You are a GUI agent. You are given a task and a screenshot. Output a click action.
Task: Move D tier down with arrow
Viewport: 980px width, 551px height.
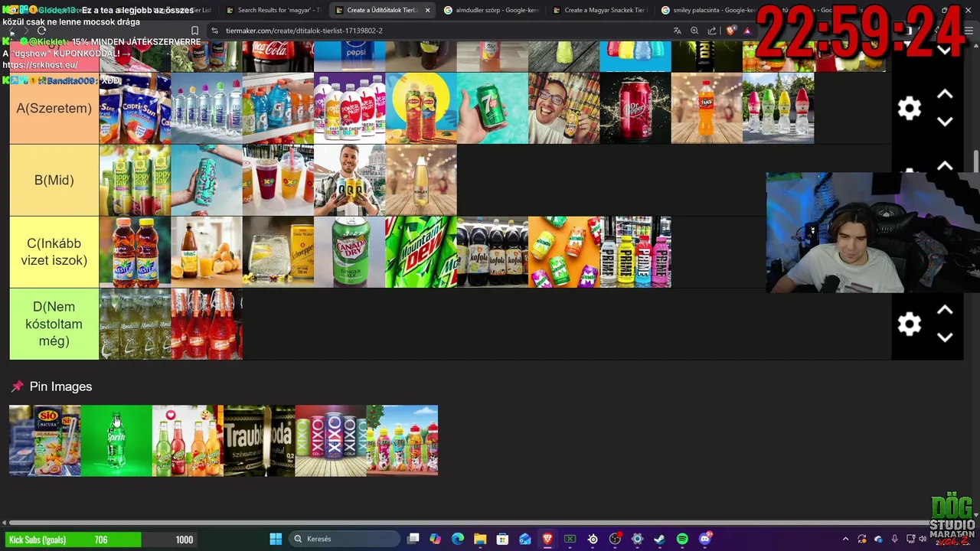[x=945, y=337]
